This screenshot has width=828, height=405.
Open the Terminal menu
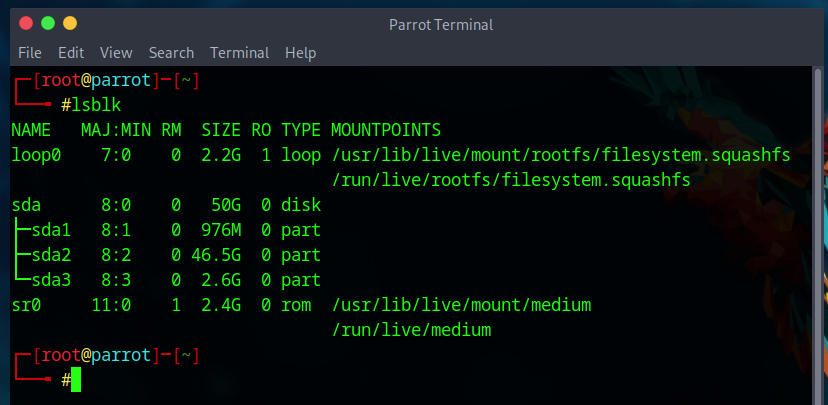[239, 52]
